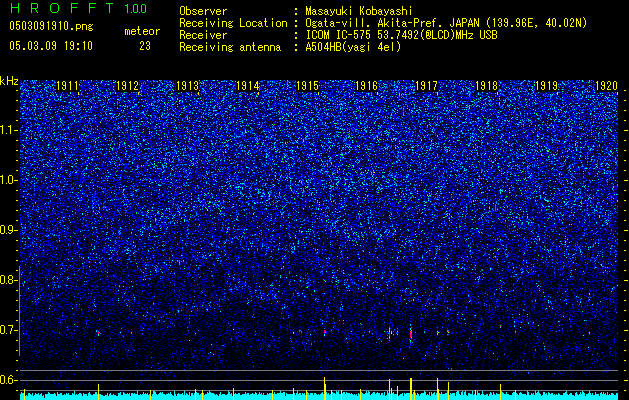Click the 1918 time axis label
629x400 pixels.
(486, 85)
